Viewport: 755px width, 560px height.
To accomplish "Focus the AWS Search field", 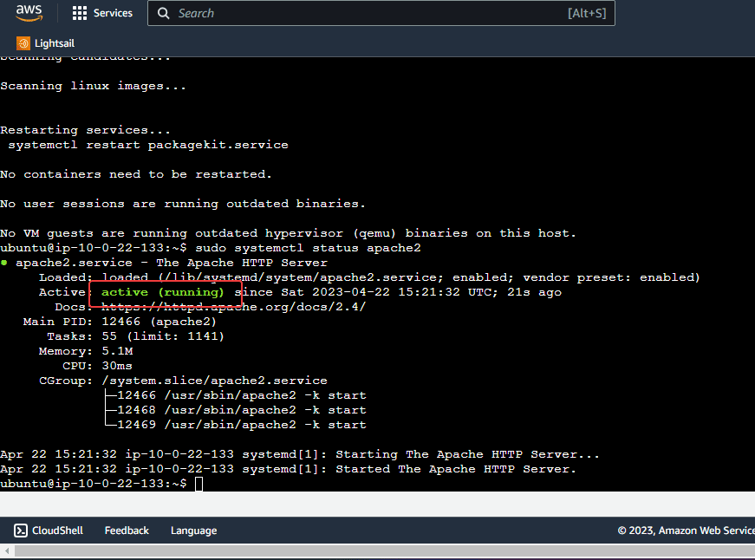I will point(381,14).
